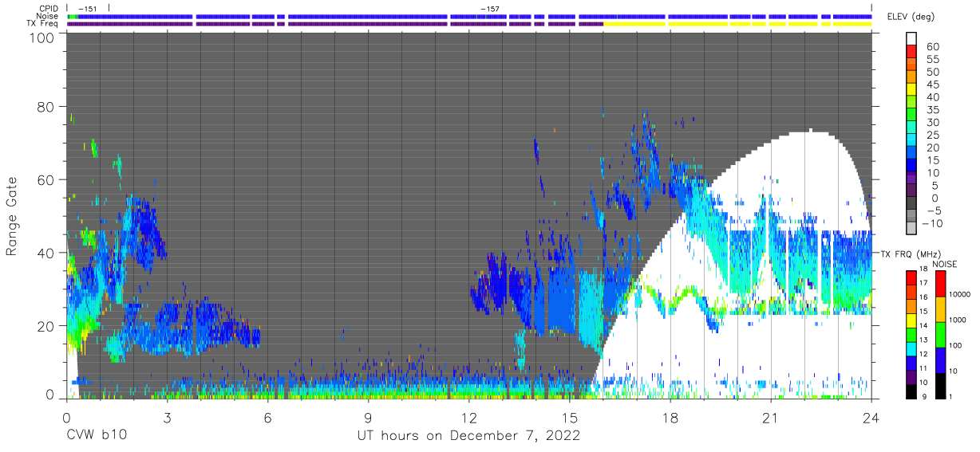Click the 'ELEV (deg)' color bar title

click(911, 17)
